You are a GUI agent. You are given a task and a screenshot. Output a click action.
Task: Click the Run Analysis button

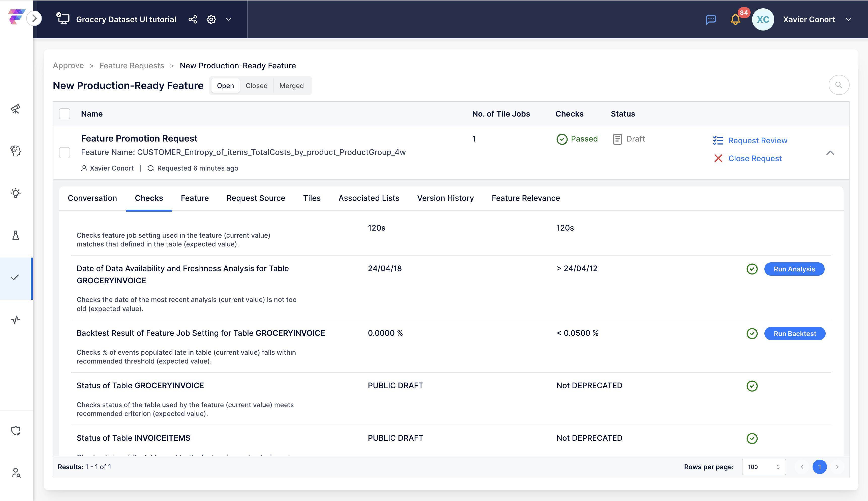794,269
